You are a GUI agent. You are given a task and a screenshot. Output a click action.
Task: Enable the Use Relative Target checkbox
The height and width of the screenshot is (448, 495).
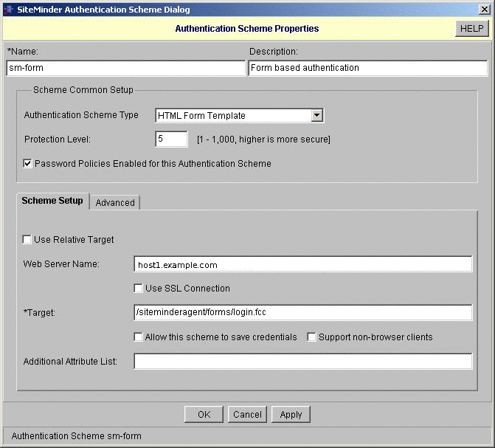tap(27, 239)
